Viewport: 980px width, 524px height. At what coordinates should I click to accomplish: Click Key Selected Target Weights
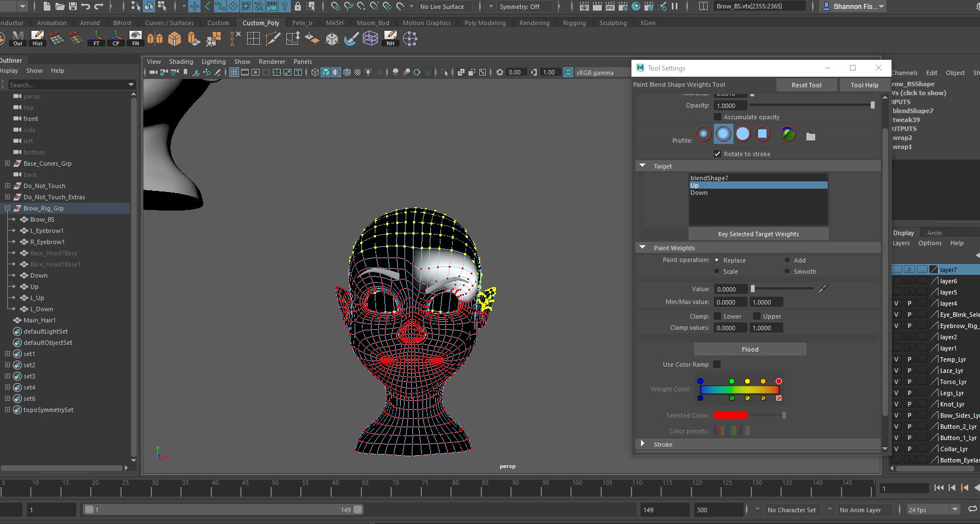click(758, 234)
